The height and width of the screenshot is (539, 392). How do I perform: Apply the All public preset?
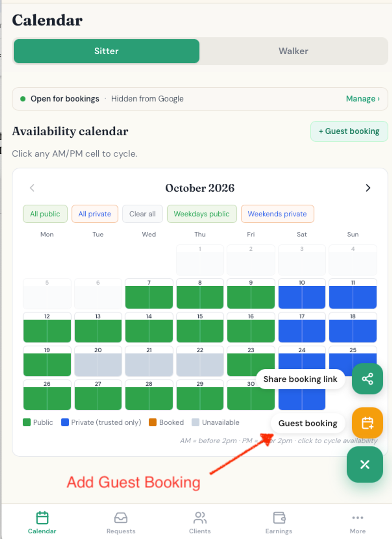coord(45,214)
